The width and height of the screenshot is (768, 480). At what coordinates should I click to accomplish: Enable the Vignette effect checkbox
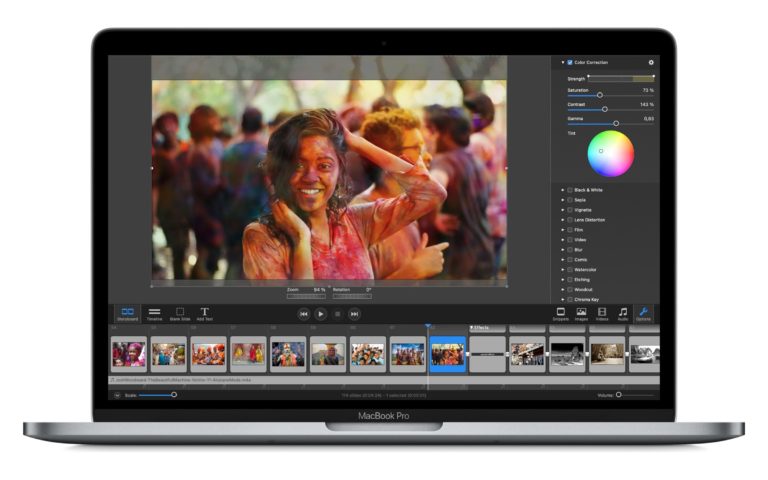570,210
